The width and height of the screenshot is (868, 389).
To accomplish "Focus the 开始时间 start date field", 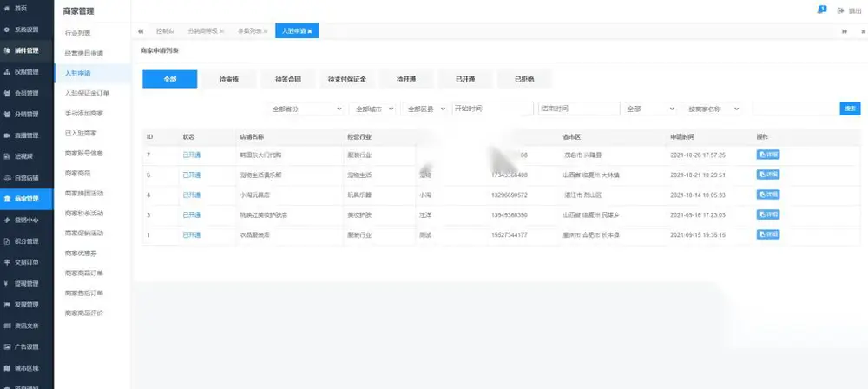I will 493,109.
